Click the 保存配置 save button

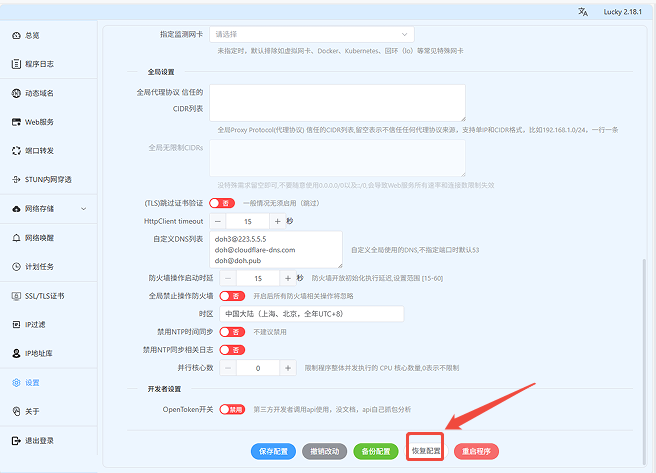tap(274, 451)
